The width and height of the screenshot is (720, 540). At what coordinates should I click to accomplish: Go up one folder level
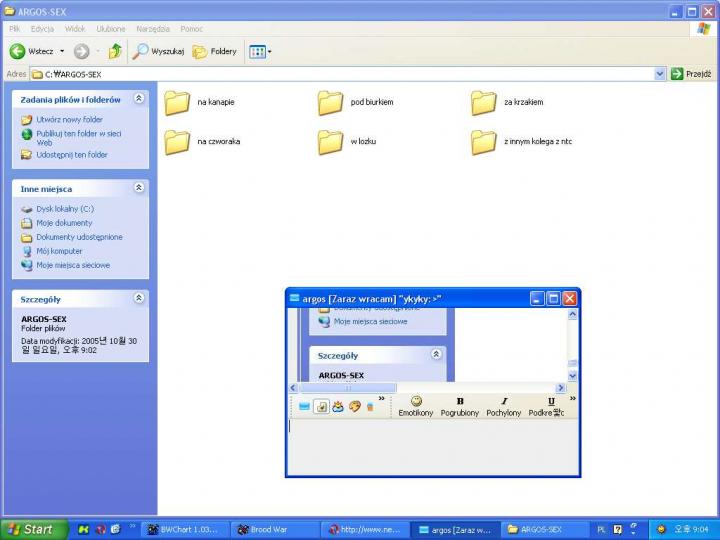point(115,51)
